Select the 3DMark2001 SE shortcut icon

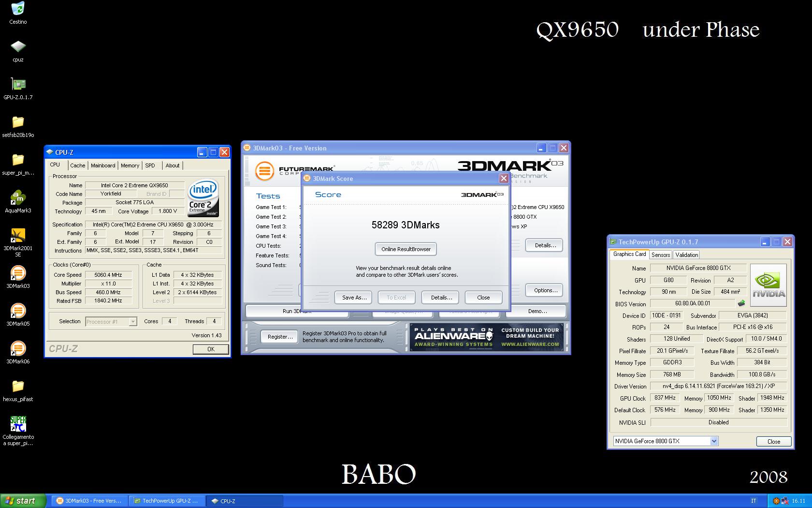point(18,235)
